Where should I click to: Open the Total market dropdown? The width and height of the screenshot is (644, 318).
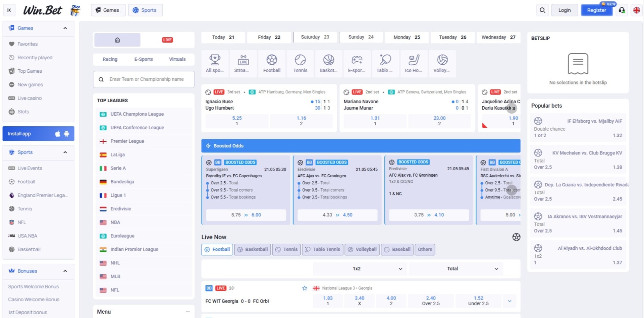(x=456, y=269)
